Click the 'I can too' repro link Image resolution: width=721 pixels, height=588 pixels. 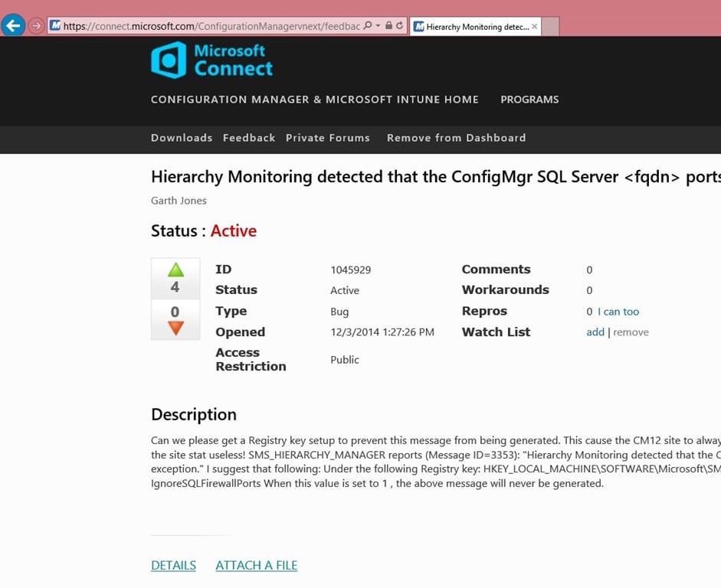coord(618,312)
